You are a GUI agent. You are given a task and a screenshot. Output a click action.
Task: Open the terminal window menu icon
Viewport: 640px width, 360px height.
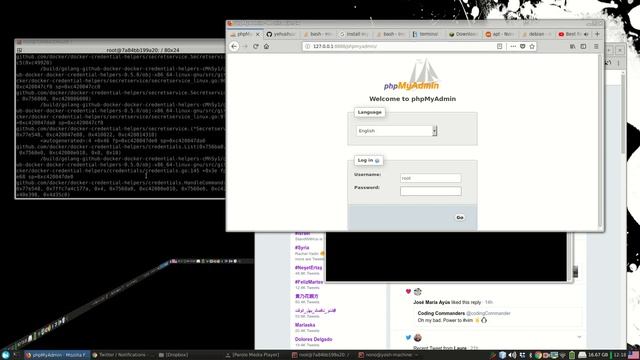pyautogui.click(x=19, y=50)
